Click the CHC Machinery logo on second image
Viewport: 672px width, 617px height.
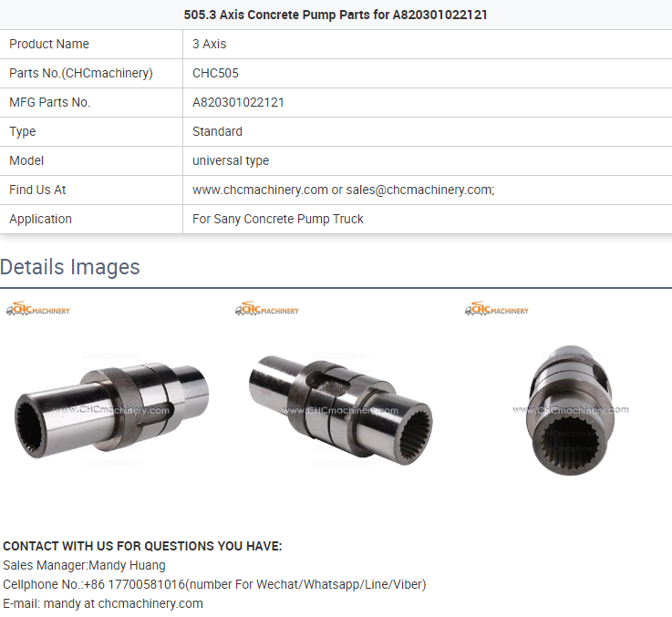[267, 308]
